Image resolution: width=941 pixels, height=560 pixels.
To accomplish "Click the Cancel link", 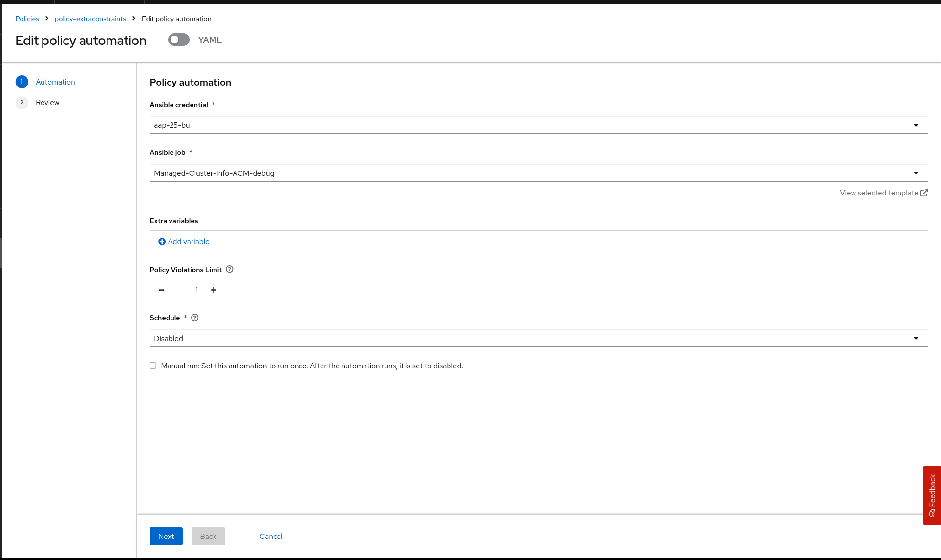I will pyautogui.click(x=271, y=537).
